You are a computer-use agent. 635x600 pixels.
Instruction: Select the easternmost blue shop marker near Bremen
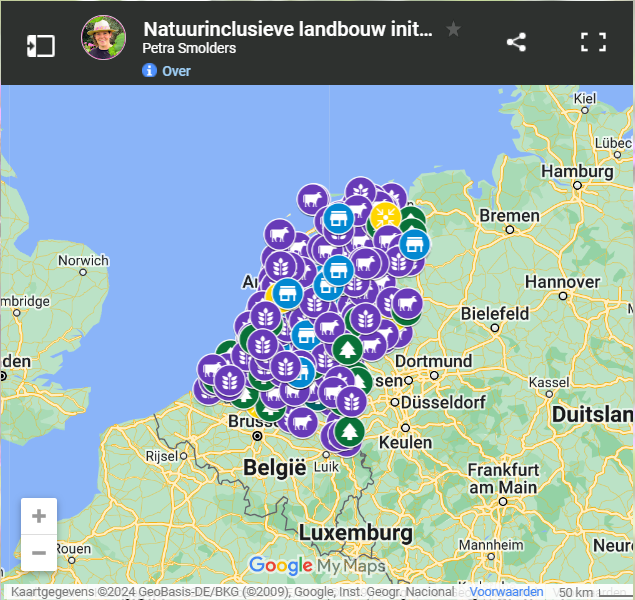click(414, 245)
